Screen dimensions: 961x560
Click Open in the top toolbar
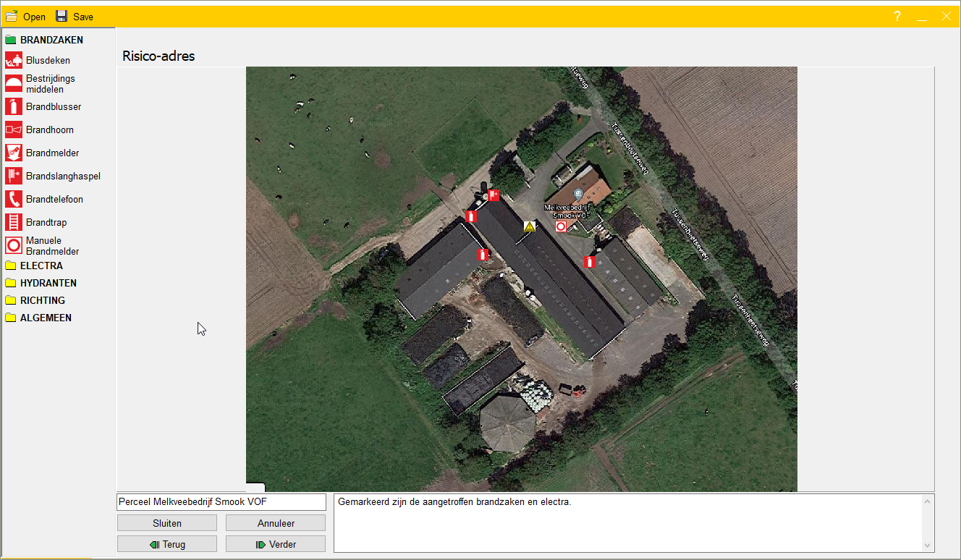[26, 17]
